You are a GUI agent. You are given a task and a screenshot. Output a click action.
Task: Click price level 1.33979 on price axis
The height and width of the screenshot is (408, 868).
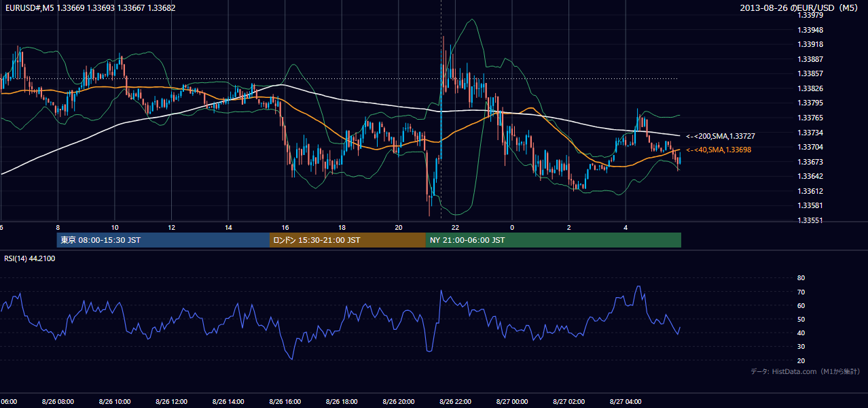tap(811, 16)
